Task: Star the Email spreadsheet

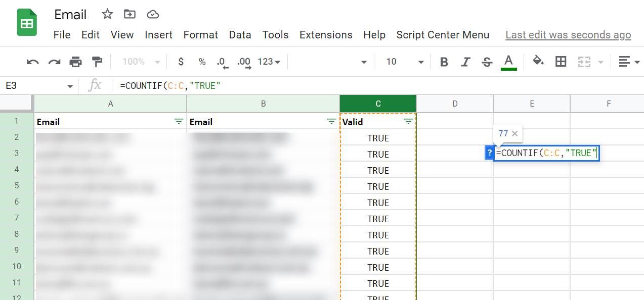Action: tap(107, 15)
